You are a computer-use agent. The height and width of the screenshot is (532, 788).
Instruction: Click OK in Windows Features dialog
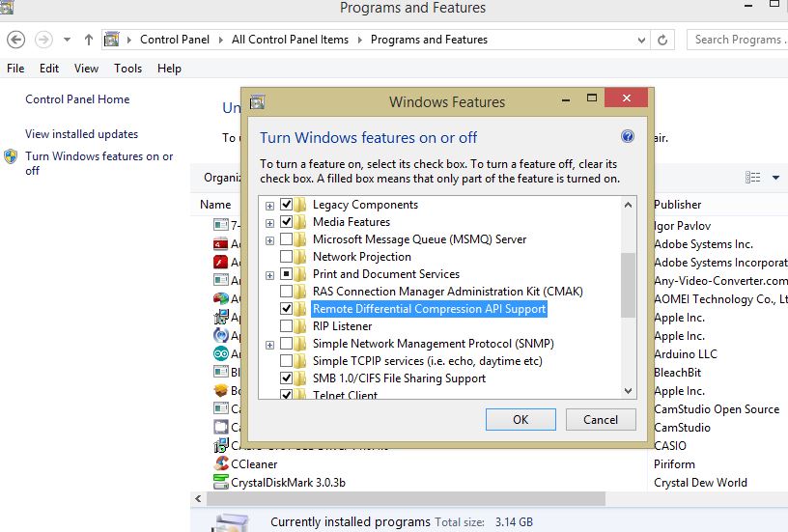(x=521, y=419)
